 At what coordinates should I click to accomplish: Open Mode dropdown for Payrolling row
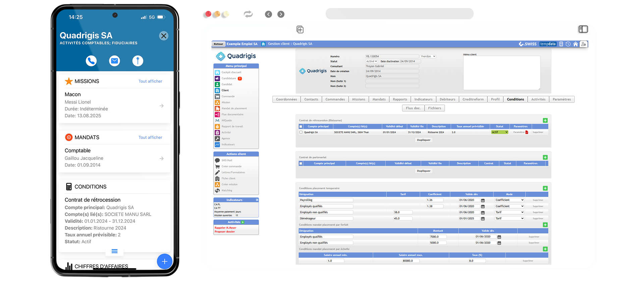click(509, 200)
